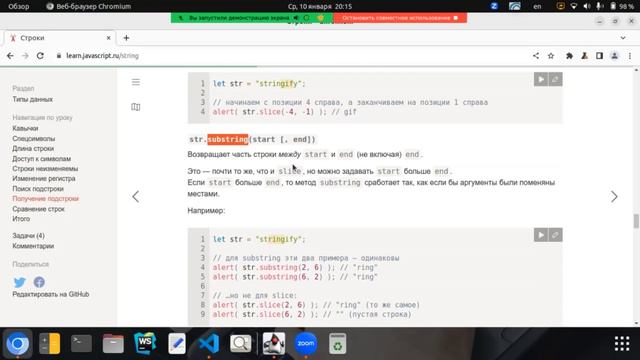Image resolution: width=640 pixels, height=360 pixels.
Task: Toggle the browser side panel icon
Action: (599, 56)
